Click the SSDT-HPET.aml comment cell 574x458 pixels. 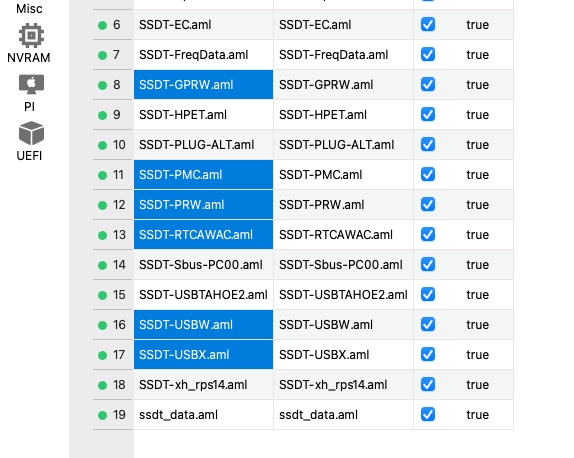pyautogui.click(x=343, y=115)
